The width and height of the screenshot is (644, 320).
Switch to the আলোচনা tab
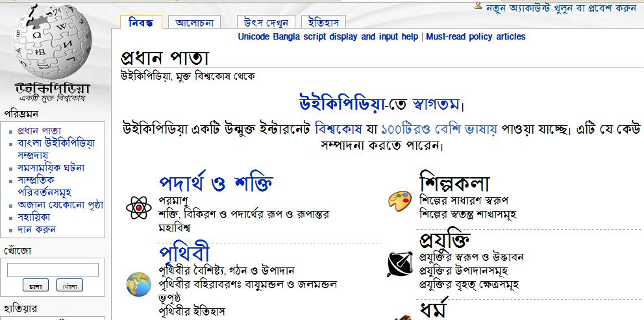(x=194, y=23)
